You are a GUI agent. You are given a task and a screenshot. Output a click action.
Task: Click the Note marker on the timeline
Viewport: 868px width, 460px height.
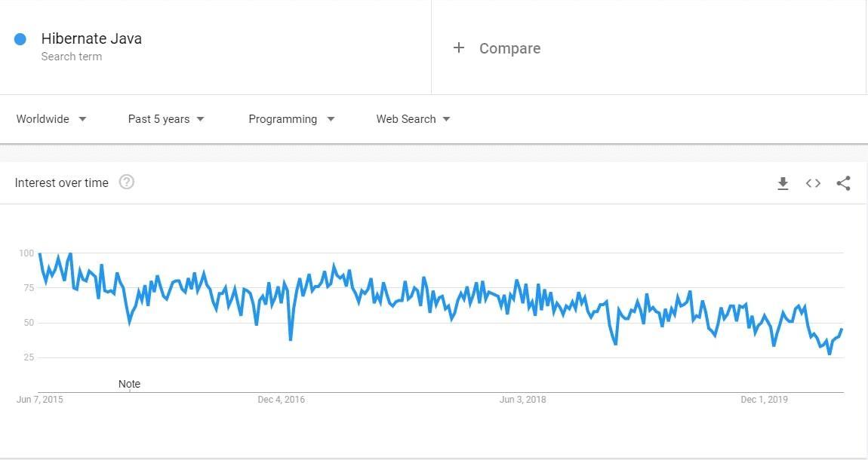(x=129, y=384)
